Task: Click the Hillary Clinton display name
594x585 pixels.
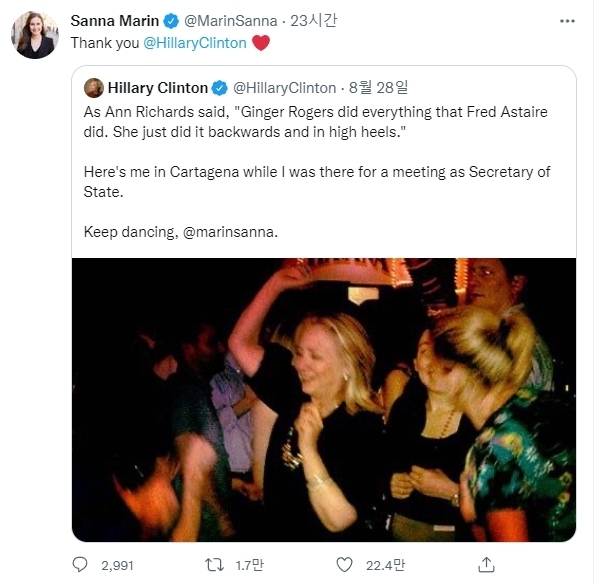Action: point(158,88)
